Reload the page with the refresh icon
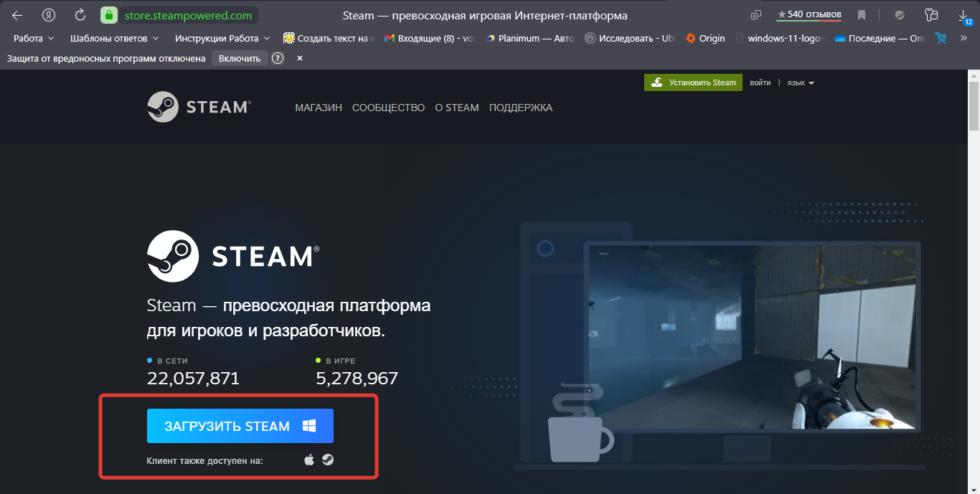Viewport: 980px width, 494px height. click(80, 15)
